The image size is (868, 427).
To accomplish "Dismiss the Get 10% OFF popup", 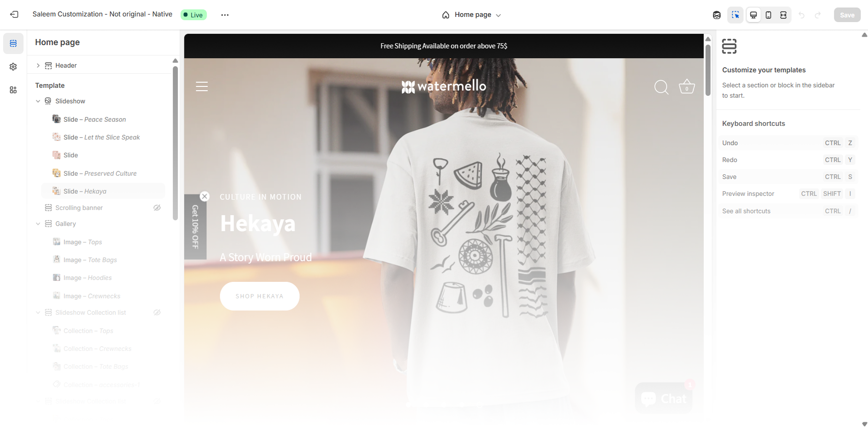I will pos(205,196).
